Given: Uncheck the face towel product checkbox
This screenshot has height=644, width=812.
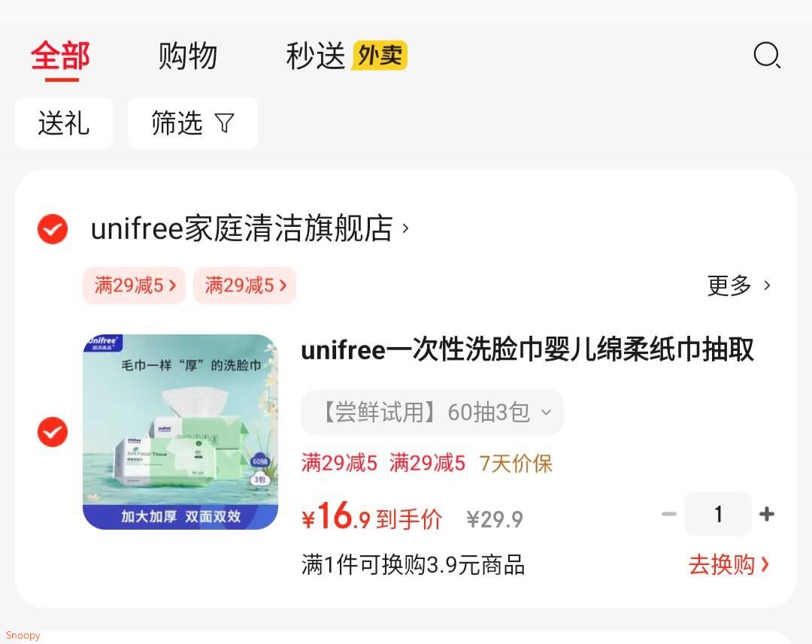Looking at the screenshot, I should pyautogui.click(x=53, y=432).
